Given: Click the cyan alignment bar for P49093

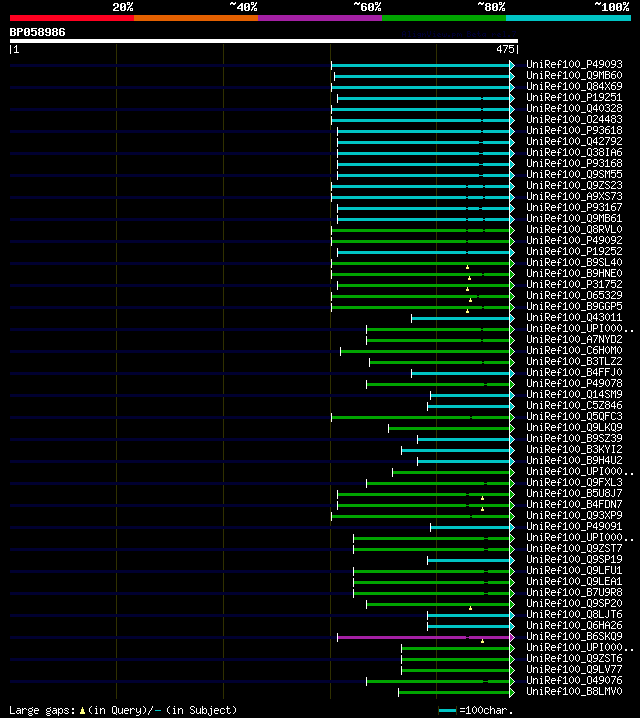Looking at the screenshot, I should click(x=421, y=65).
